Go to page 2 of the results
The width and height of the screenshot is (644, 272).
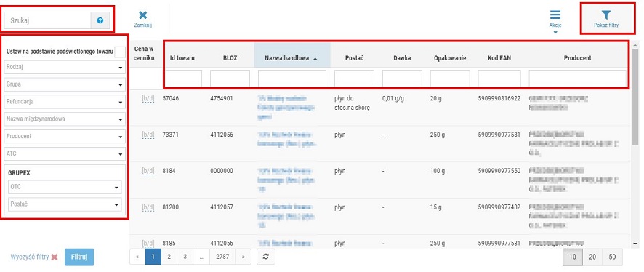[169, 257]
